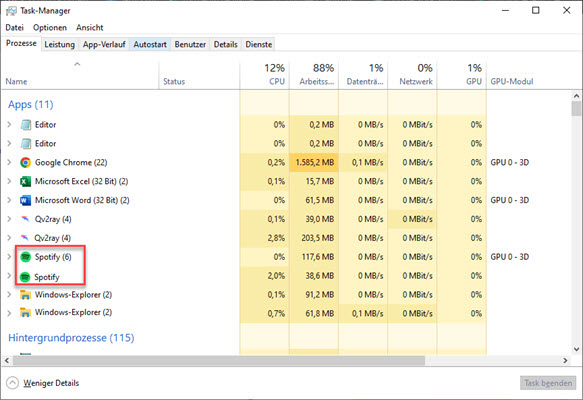Click the GPU 0 - 3D cell for Spotify
Image resolution: width=583 pixels, height=400 pixels.
510,257
